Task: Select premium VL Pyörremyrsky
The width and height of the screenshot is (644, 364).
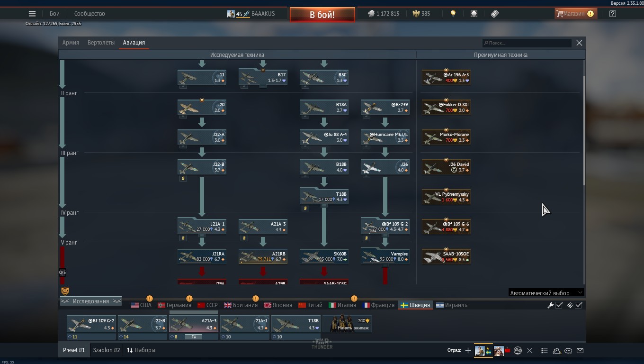Action: click(x=446, y=197)
